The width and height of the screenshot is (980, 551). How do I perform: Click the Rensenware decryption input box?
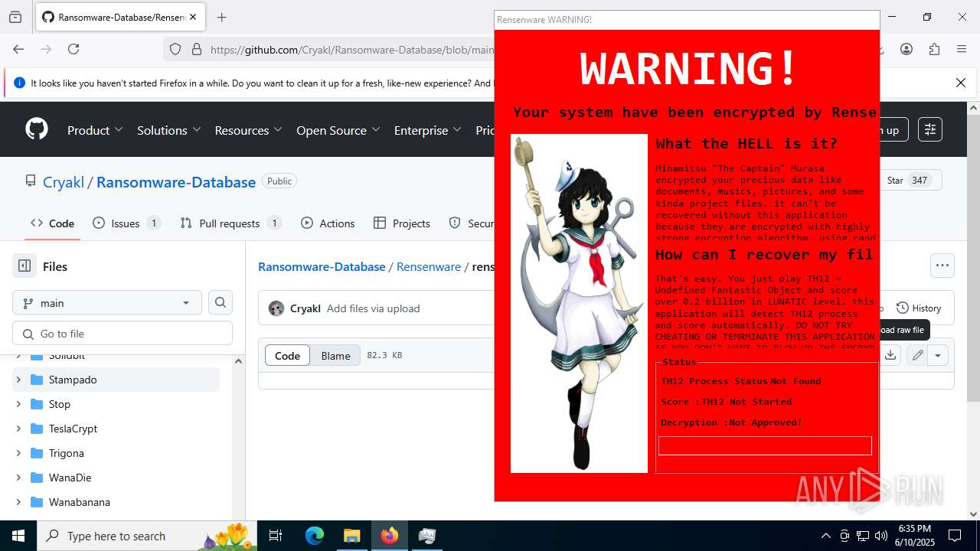tap(765, 445)
